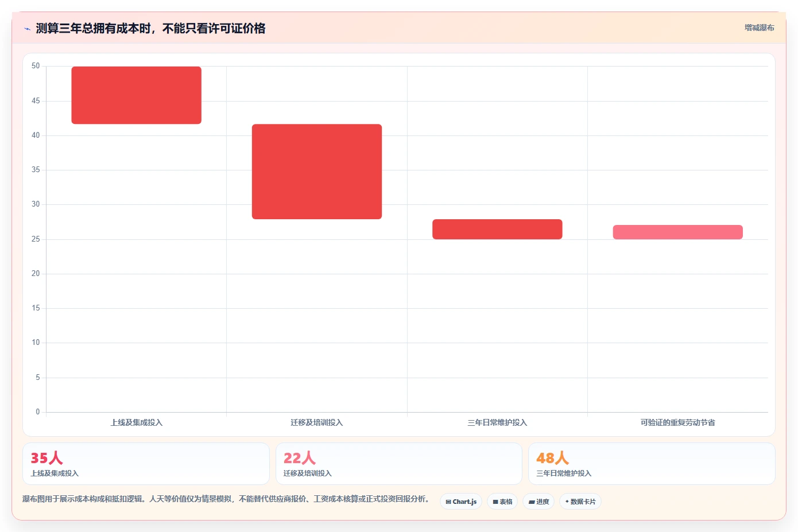Click the pink 可验证的重复劳动节省 bar
This screenshot has height=532, width=798.
click(x=678, y=232)
